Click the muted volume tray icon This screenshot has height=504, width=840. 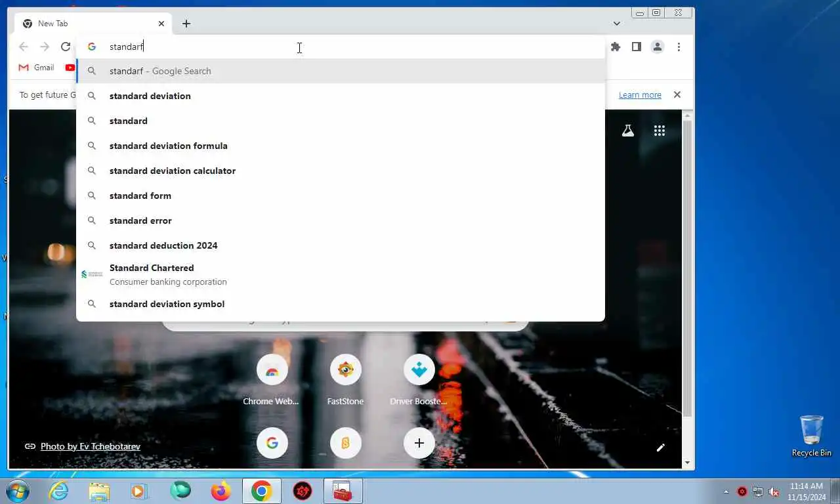pos(774,492)
